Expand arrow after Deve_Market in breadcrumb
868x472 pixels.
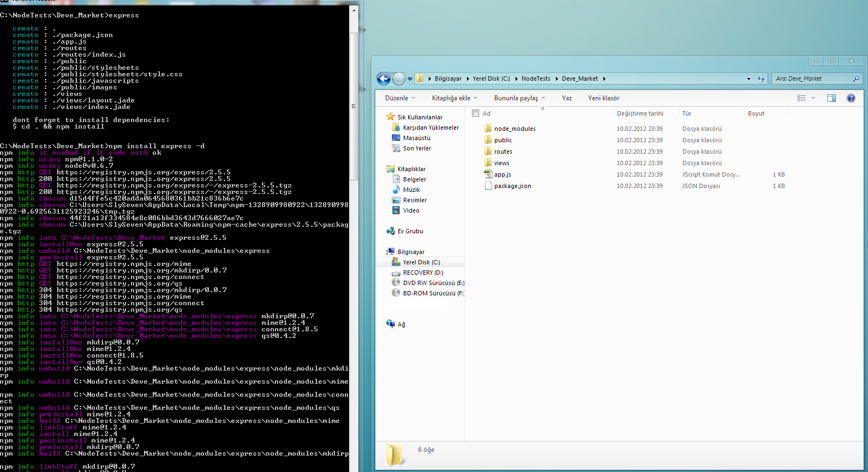click(x=604, y=79)
